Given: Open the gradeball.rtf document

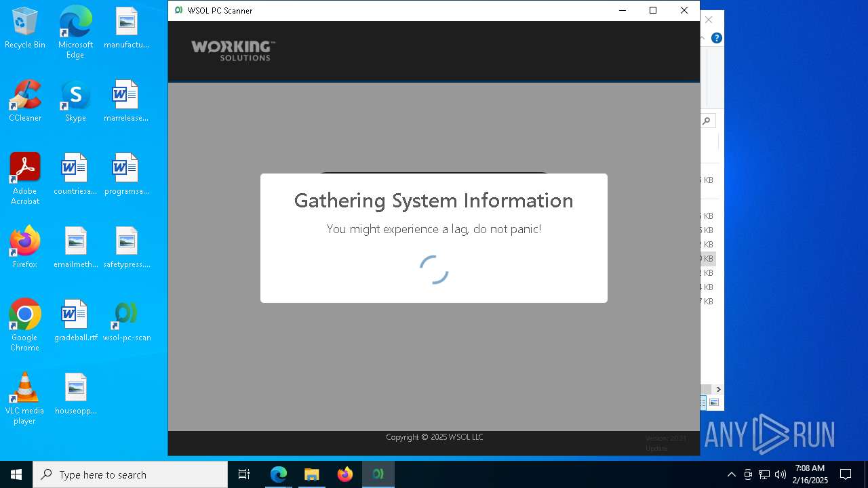Looking at the screenshot, I should point(75,321).
